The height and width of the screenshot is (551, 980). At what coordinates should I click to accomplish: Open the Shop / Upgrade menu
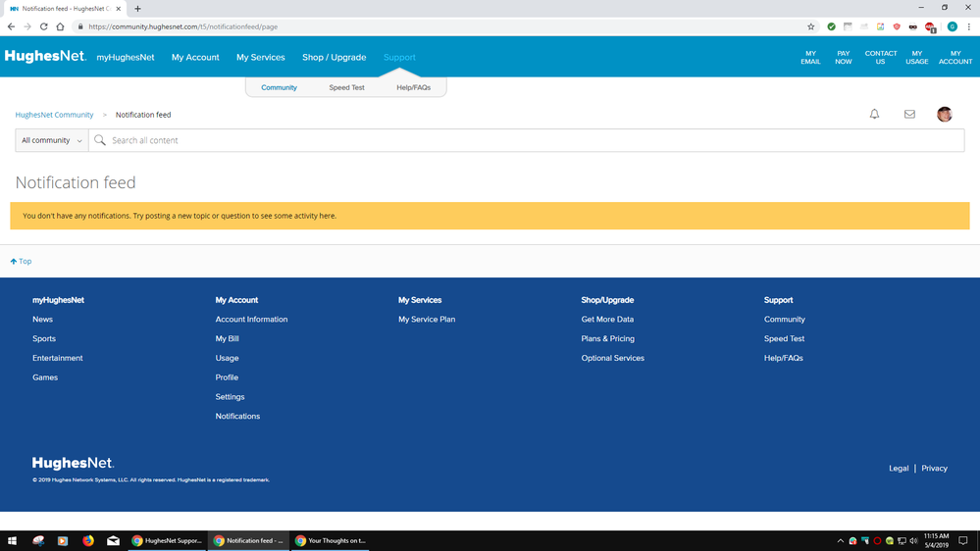[x=334, y=58]
